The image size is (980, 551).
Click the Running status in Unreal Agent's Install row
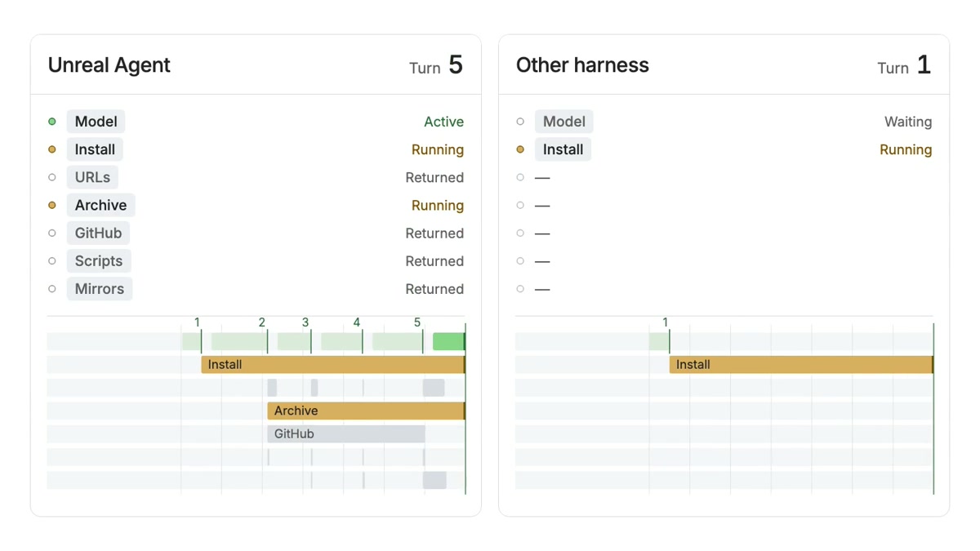[438, 149]
